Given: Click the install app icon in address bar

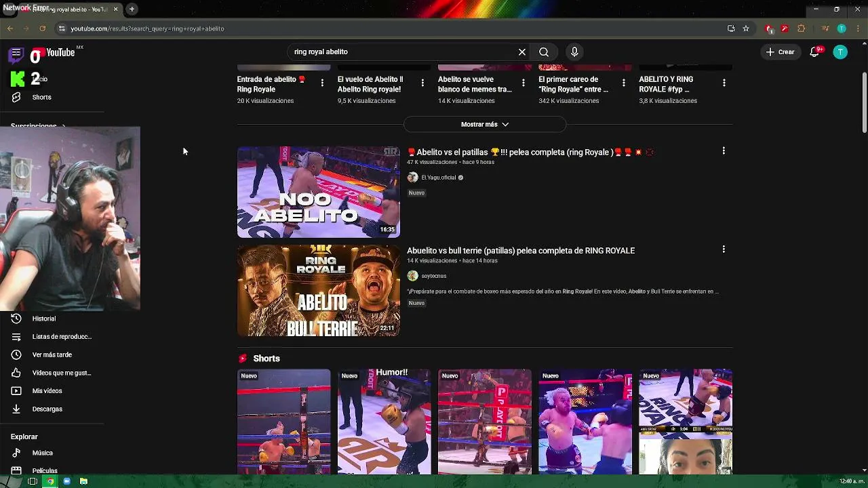Looking at the screenshot, I should pyautogui.click(x=731, y=28).
